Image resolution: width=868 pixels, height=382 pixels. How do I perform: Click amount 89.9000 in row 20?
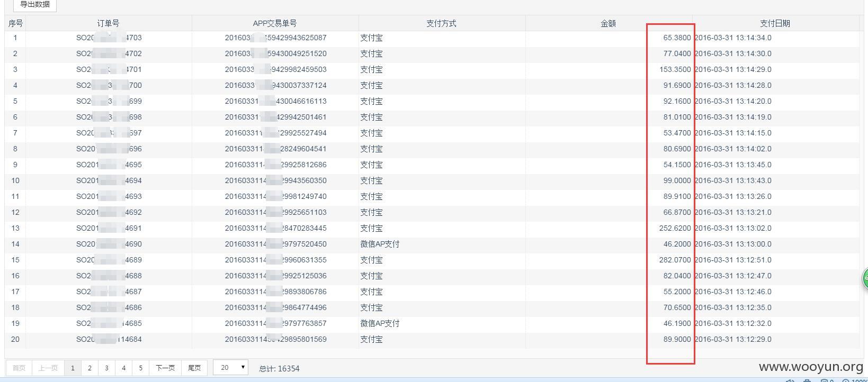(x=677, y=339)
